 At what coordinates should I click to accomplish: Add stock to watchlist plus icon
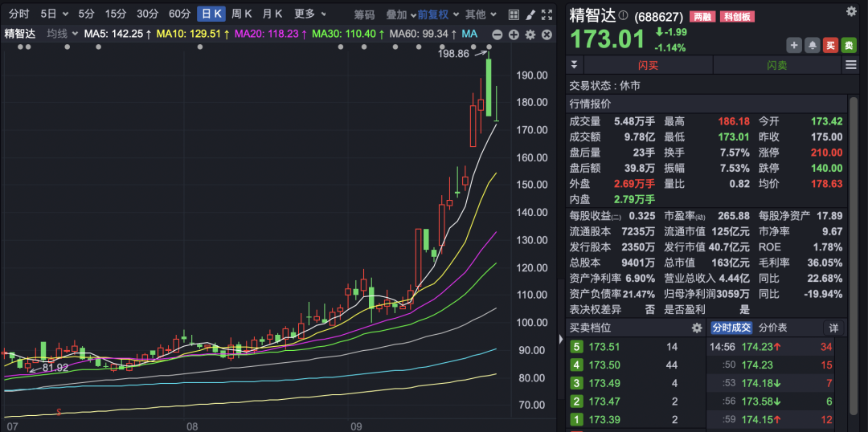[x=794, y=45]
